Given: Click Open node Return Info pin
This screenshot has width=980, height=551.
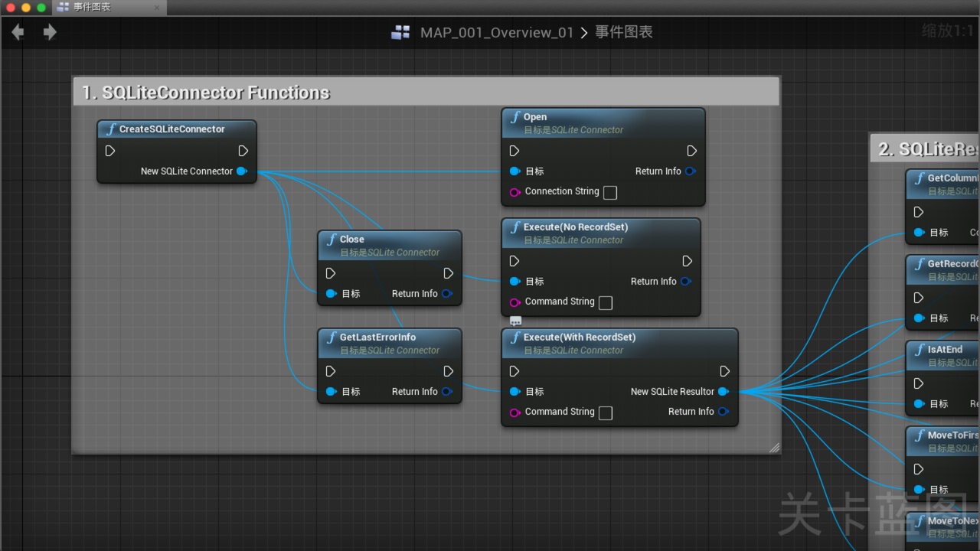Looking at the screenshot, I should click(x=690, y=171).
